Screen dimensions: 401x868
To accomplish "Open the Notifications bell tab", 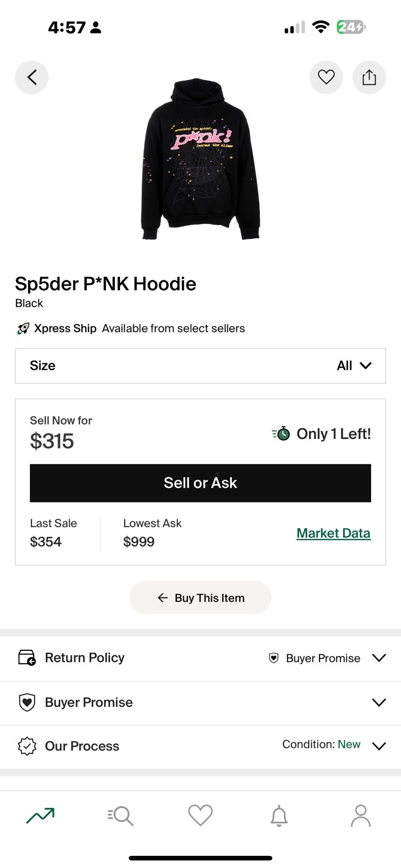I will pyautogui.click(x=279, y=816).
